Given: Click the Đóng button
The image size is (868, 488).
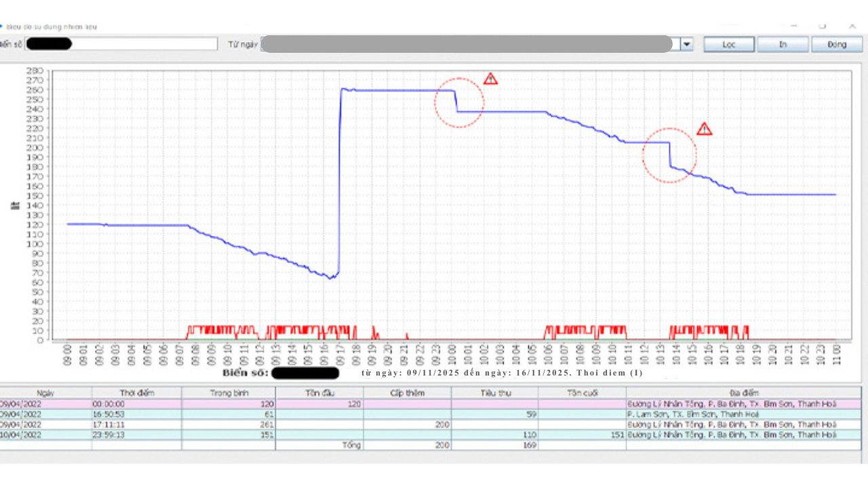Looking at the screenshot, I should [x=837, y=44].
